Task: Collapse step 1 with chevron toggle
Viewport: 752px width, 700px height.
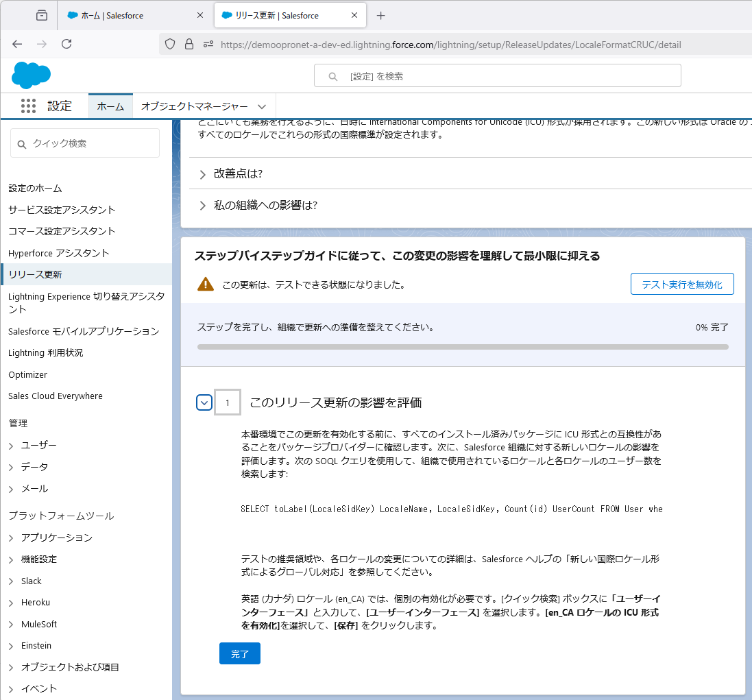Action: (x=204, y=402)
